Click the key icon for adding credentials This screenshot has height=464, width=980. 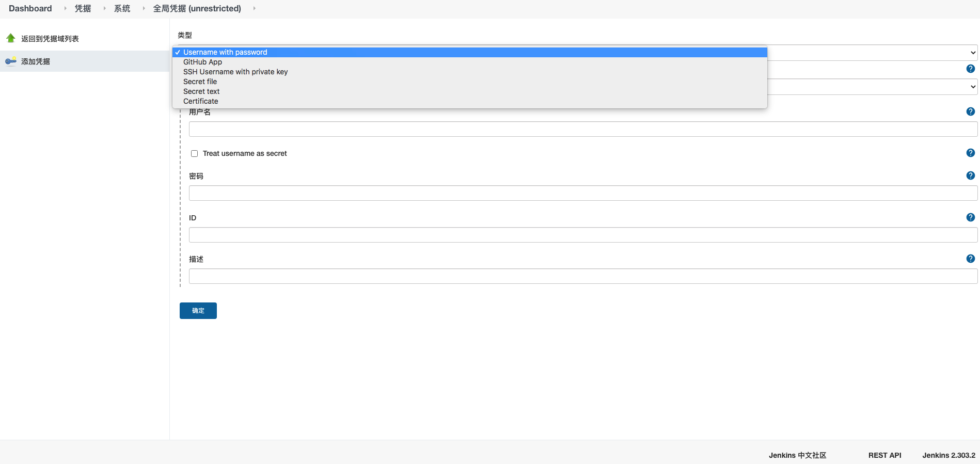(x=11, y=61)
